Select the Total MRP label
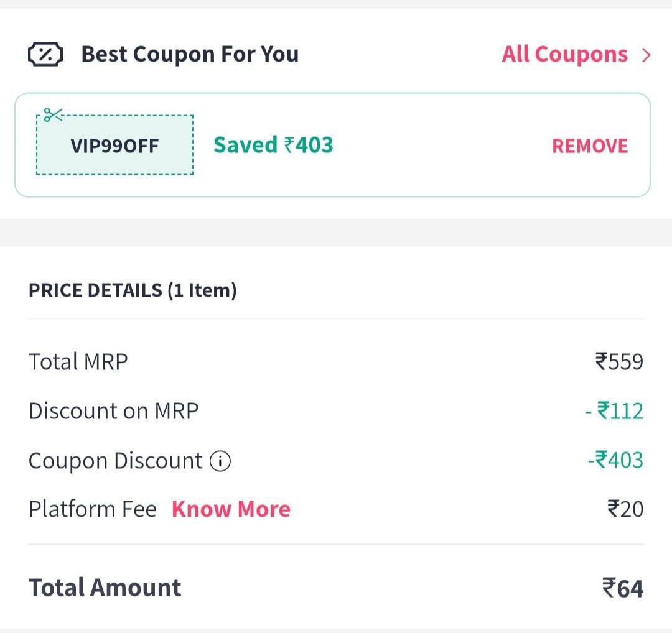This screenshot has height=633, width=672. [x=78, y=361]
